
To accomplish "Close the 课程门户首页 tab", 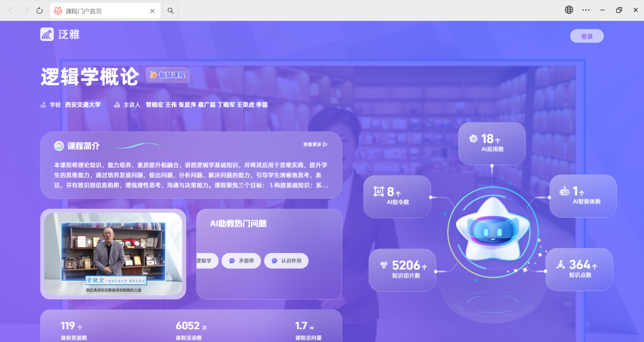I will pyautogui.click(x=152, y=11).
